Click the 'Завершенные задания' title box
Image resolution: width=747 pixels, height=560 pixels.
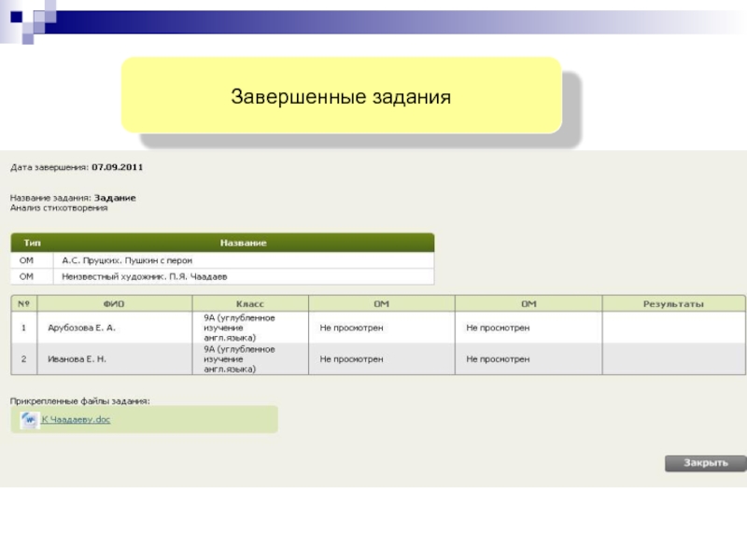pyautogui.click(x=342, y=95)
